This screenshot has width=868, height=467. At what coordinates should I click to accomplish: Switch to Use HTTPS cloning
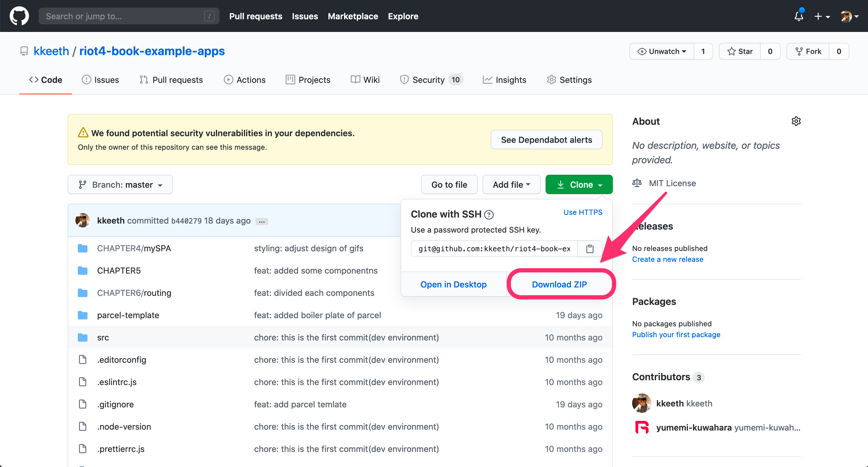[x=583, y=212]
